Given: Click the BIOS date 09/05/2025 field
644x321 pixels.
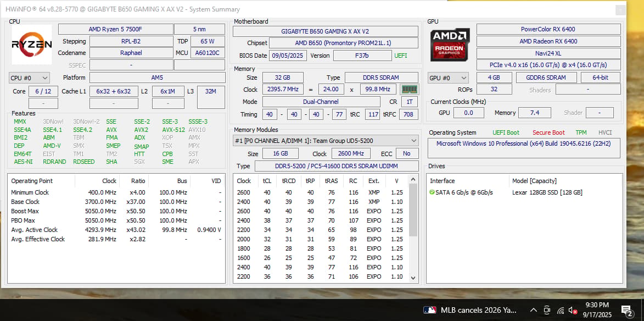Looking at the screenshot, I should click(x=288, y=55).
